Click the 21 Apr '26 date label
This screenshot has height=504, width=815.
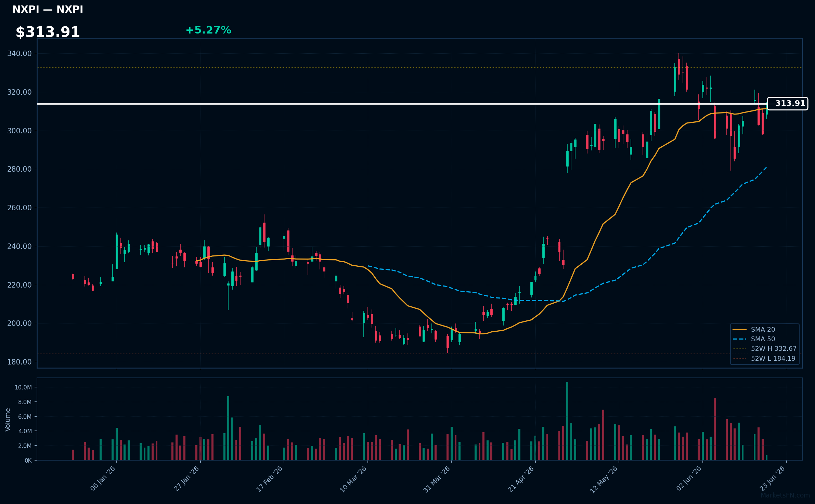coord(521,479)
